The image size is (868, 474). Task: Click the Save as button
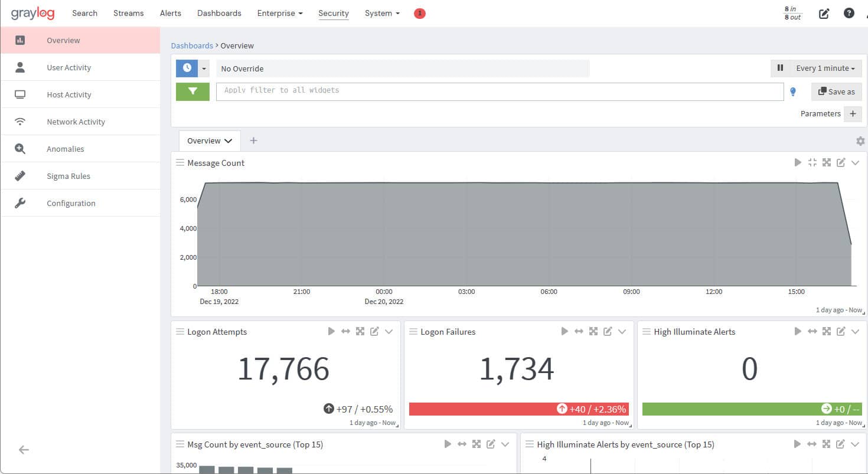(x=837, y=91)
